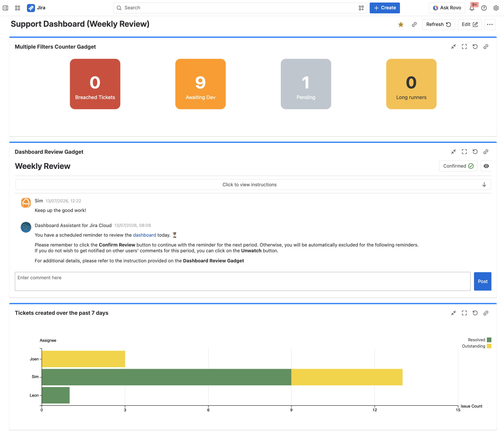504x434 pixels.
Task: Open the dashboard hyperlink in reminder comment
Action: click(144, 235)
